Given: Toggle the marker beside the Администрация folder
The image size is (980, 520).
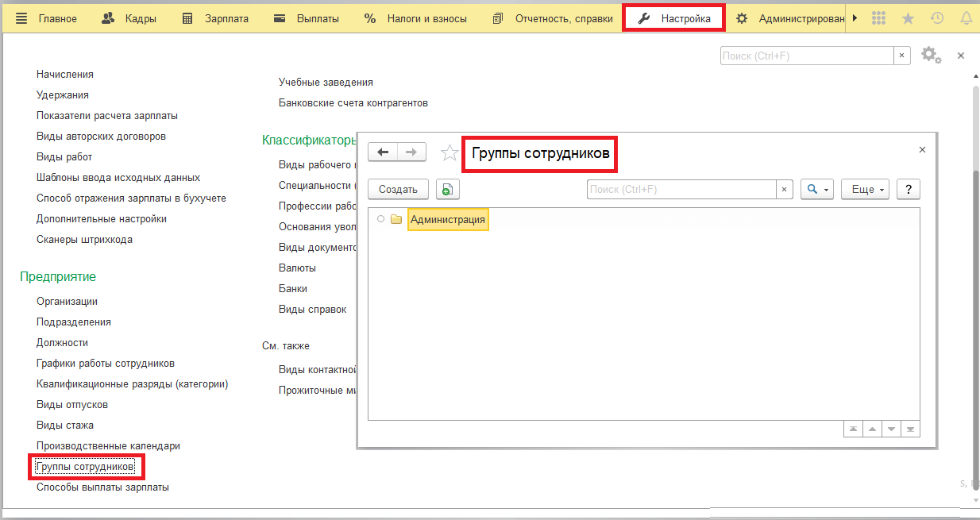Looking at the screenshot, I should (381, 219).
